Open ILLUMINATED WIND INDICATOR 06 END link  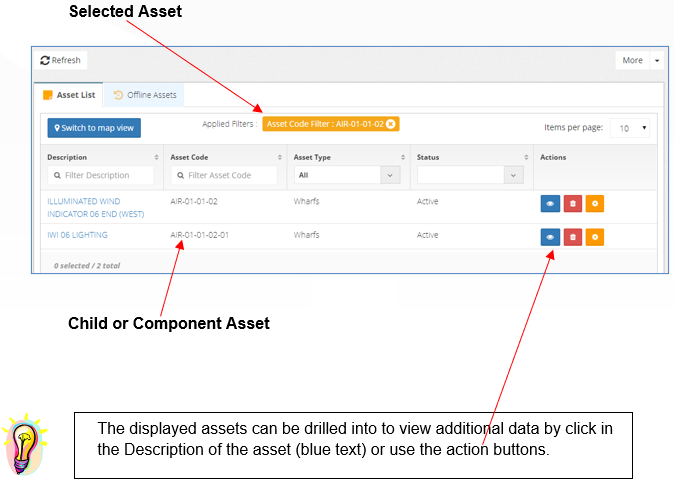tap(96, 208)
